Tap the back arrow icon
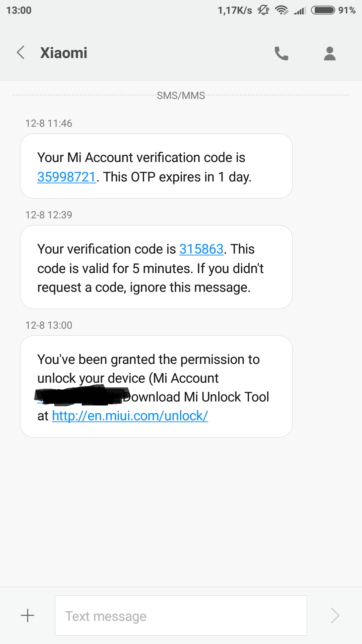The height and width of the screenshot is (644, 362). [x=21, y=53]
